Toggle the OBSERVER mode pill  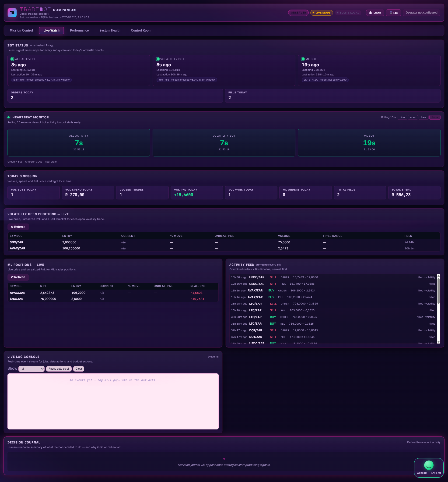pos(298,13)
